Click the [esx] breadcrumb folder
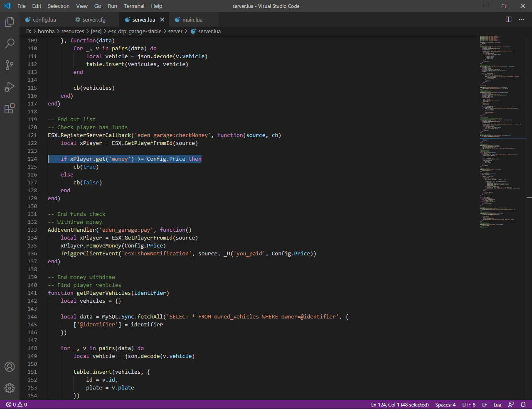This screenshot has width=532, height=409. click(96, 31)
